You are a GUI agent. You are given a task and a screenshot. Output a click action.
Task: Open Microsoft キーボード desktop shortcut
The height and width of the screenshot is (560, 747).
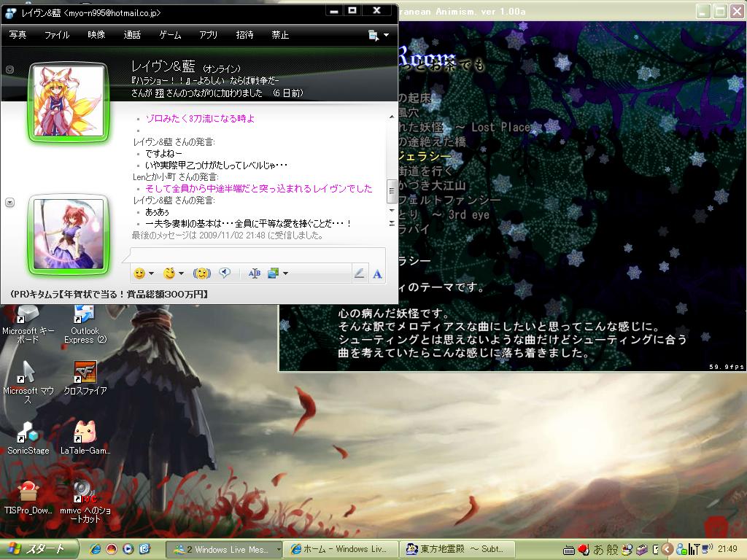point(28,324)
